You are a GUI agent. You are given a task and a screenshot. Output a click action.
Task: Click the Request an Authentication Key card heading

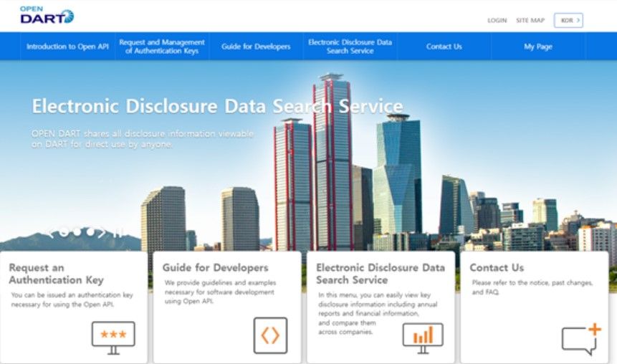(56, 274)
